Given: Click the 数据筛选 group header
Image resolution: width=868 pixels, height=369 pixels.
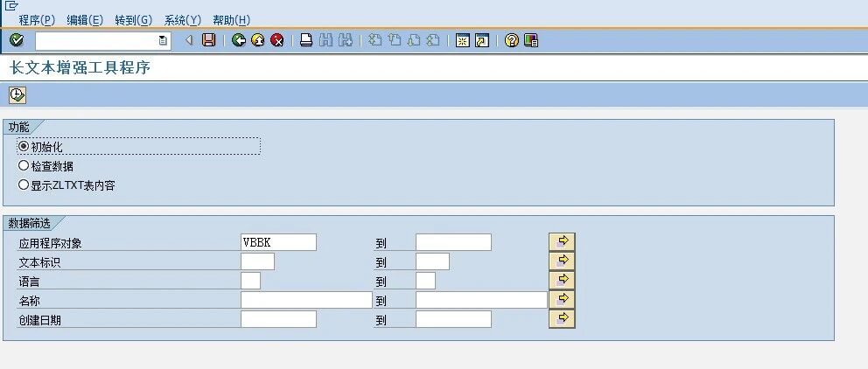Looking at the screenshot, I should 29,224.
